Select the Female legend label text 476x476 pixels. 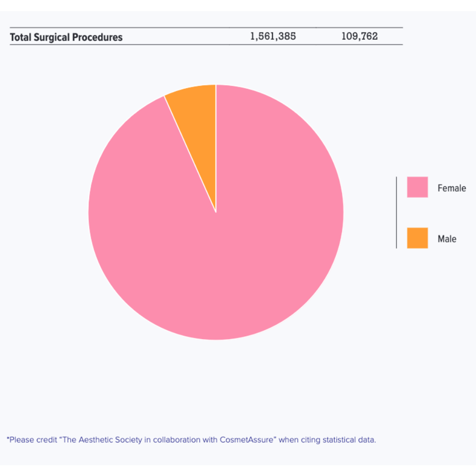tap(452, 188)
